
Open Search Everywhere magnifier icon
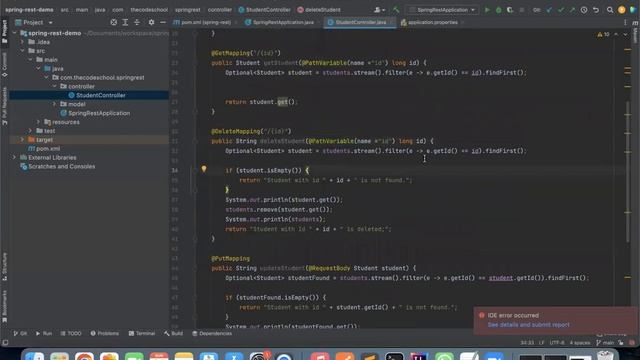click(610, 10)
